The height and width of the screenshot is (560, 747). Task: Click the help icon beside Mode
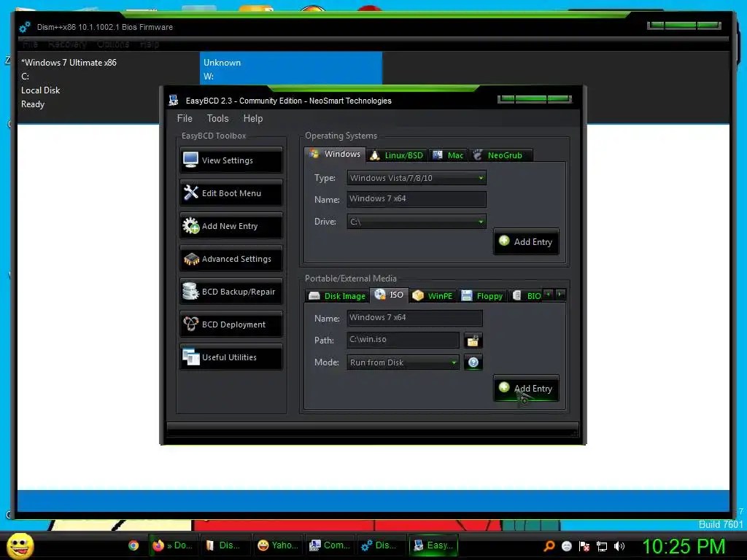(473, 362)
